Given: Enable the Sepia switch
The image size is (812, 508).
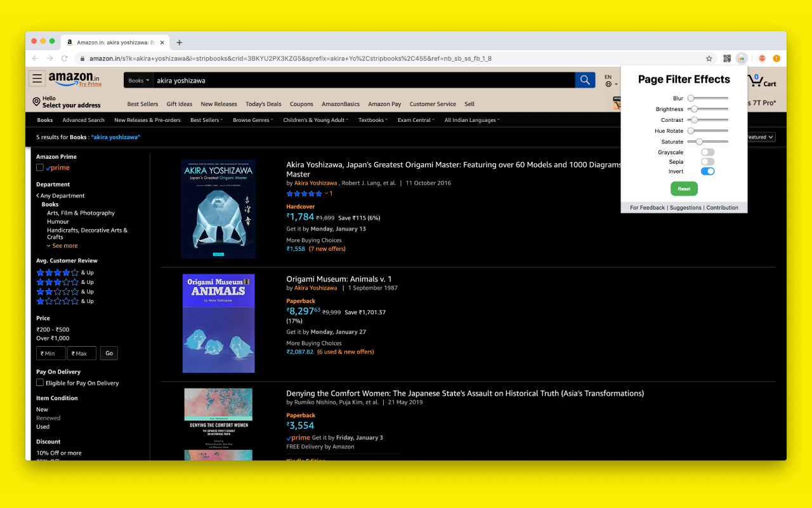Looking at the screenshot, I should (707, 162).
